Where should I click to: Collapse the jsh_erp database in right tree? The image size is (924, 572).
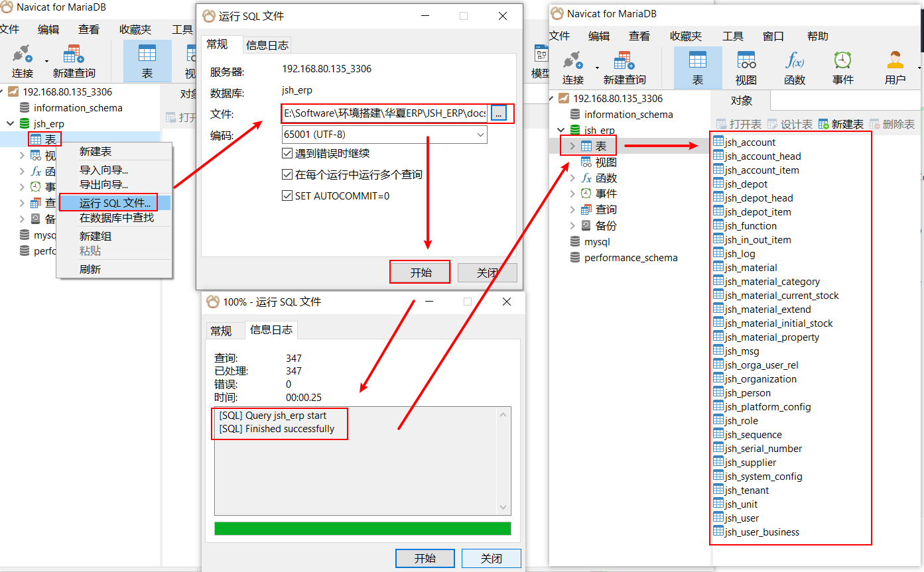point(561,130)
